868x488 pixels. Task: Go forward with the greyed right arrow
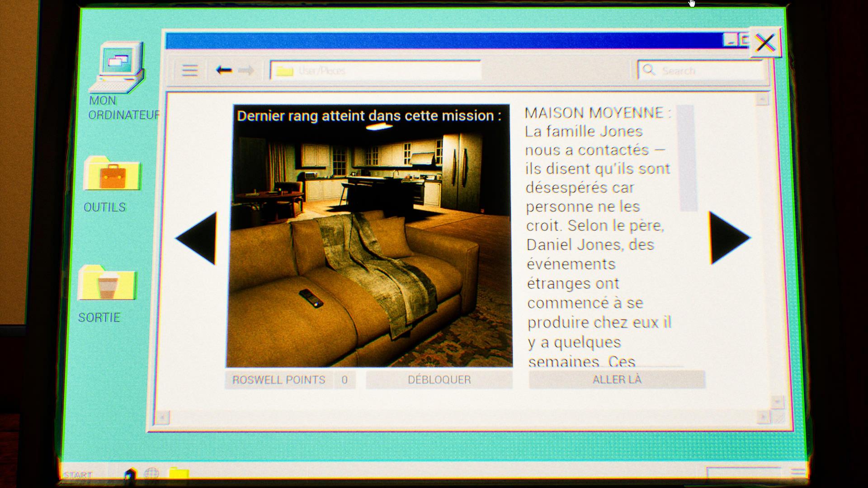[x=246, y=70]
